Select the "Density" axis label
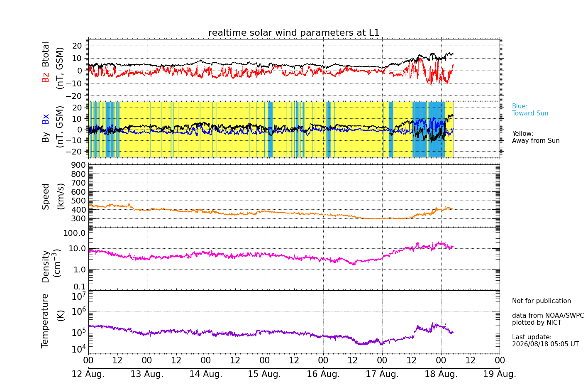This screenshot has width=588, height=392. [x=46, y=267]
